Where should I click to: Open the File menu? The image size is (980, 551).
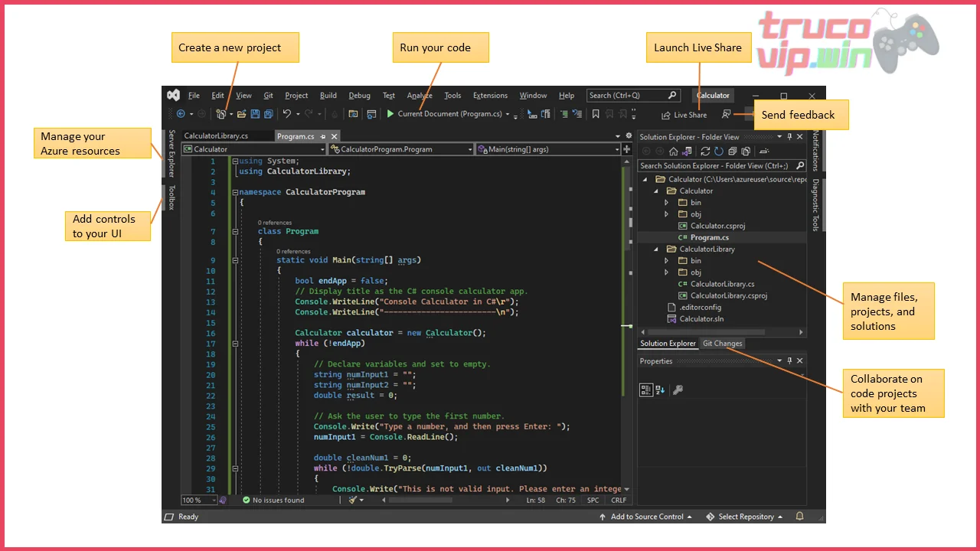point(194,96)
